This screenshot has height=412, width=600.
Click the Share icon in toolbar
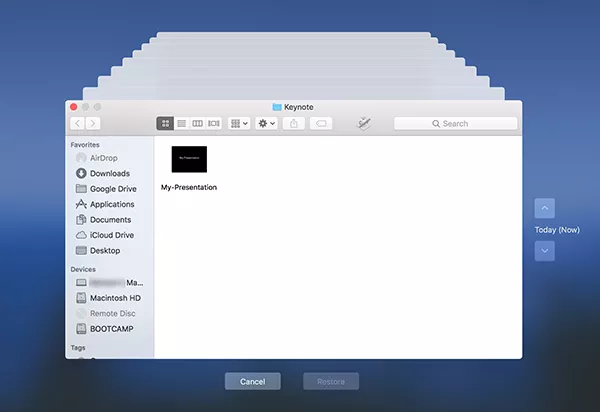click(x=294, y=123)
